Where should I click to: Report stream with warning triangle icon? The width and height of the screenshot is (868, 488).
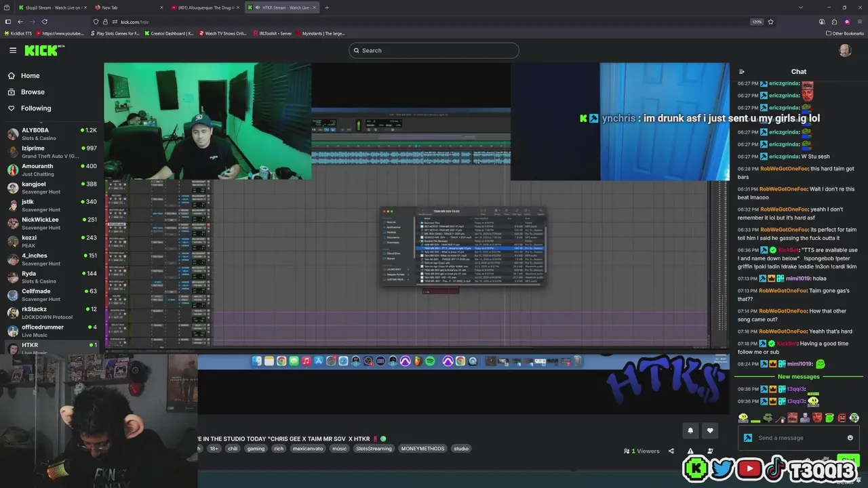(690, 451)
